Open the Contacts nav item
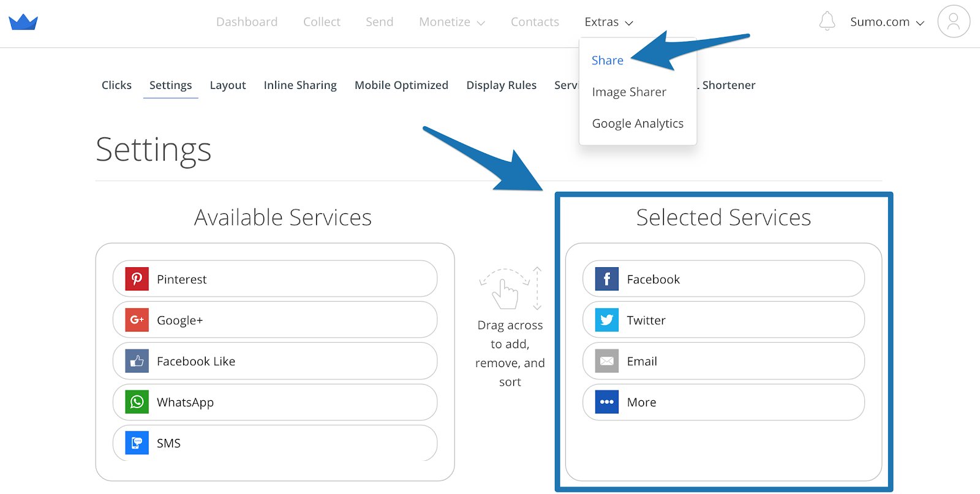The height and width of the screenshot is (494, 980). [535, 22]
